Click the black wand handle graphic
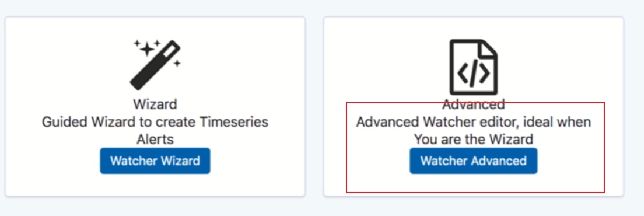 (x=155, y=65)
